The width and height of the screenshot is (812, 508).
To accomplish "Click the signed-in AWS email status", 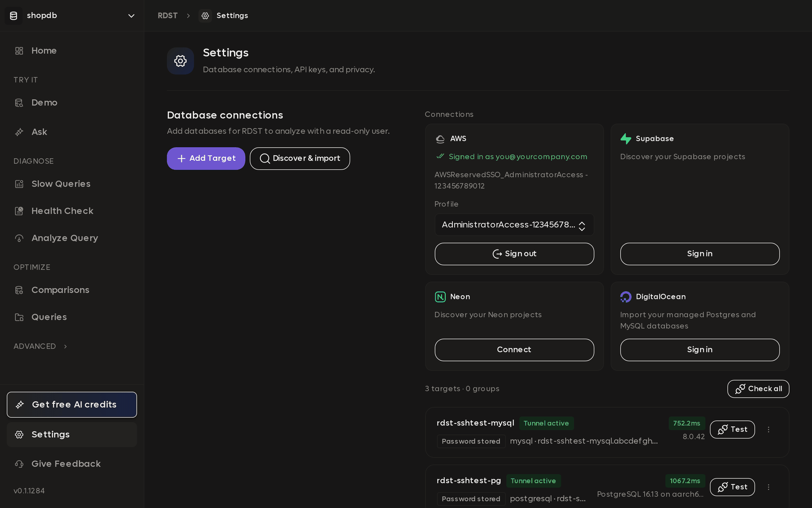I will tap(512, 157).
